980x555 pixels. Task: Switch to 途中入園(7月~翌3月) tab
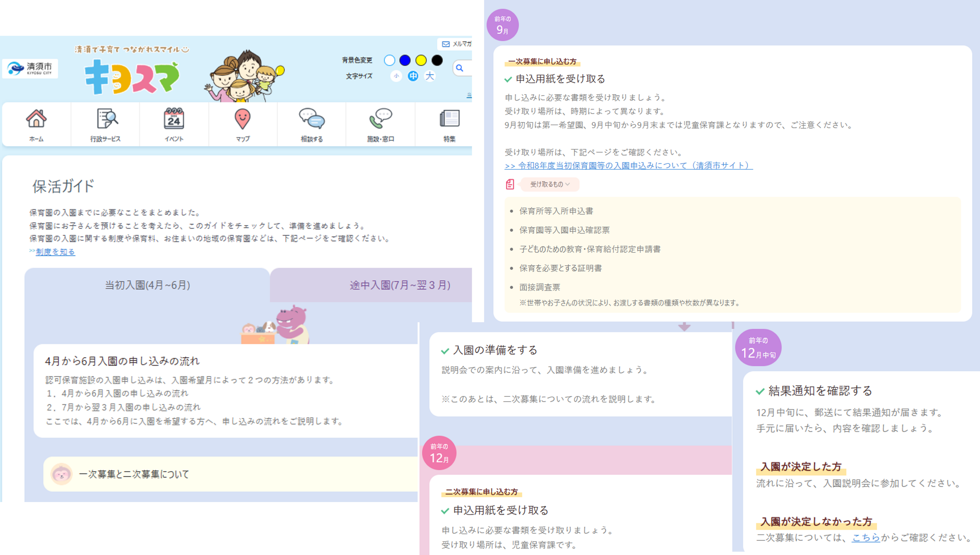[399, 285]
